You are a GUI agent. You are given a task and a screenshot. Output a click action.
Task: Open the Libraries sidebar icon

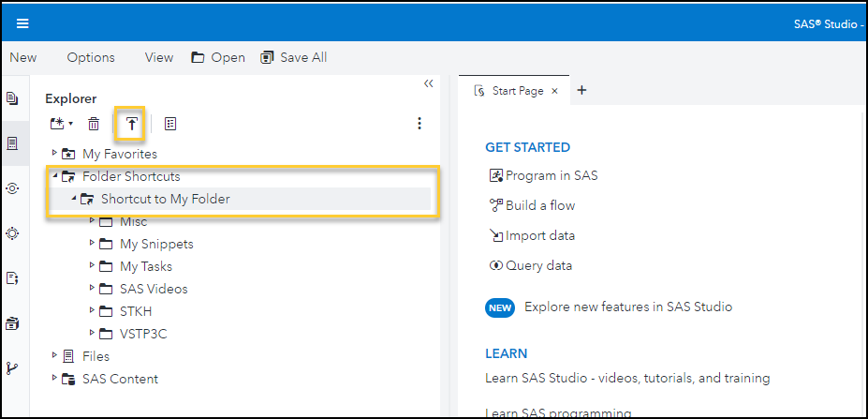(12, 323)
